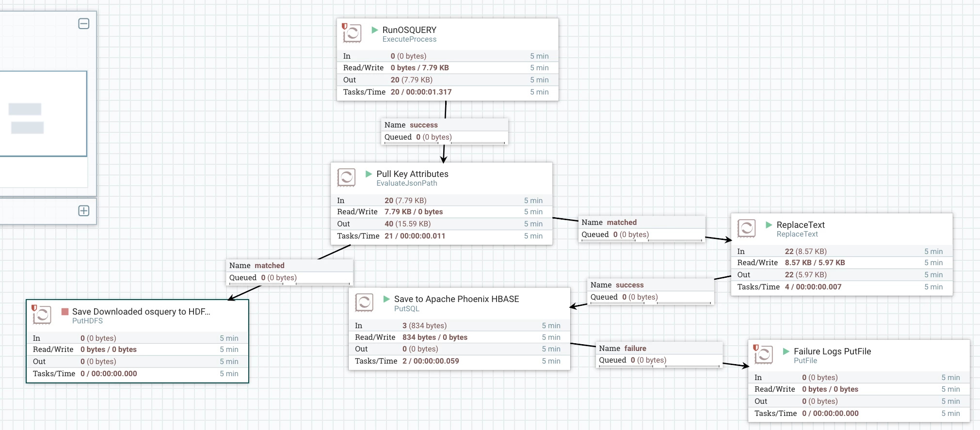Viewport: 980px width, 430px height.
Task: Click the ReplaceText processor title
Action: tap(801, 225)
